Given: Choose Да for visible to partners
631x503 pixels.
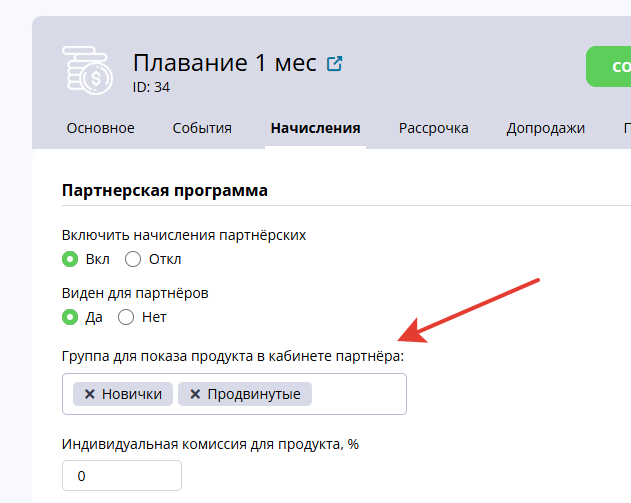Looking at the screenshot, I should click(x=70, y=317).
